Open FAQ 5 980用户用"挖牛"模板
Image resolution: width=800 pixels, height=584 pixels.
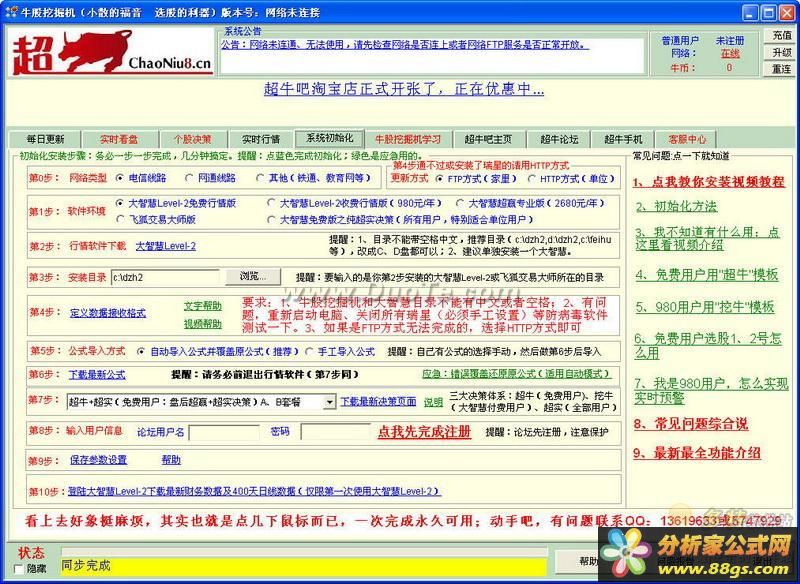point(705,307)
